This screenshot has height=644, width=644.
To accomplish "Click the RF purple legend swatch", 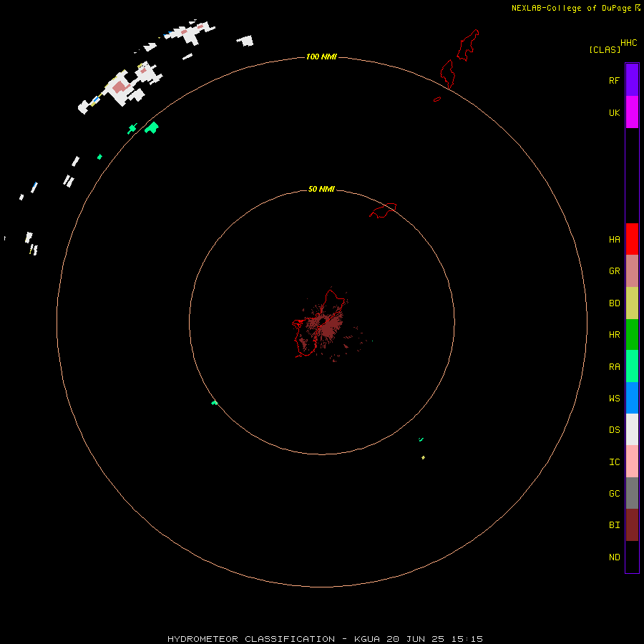I will point(632,80).
